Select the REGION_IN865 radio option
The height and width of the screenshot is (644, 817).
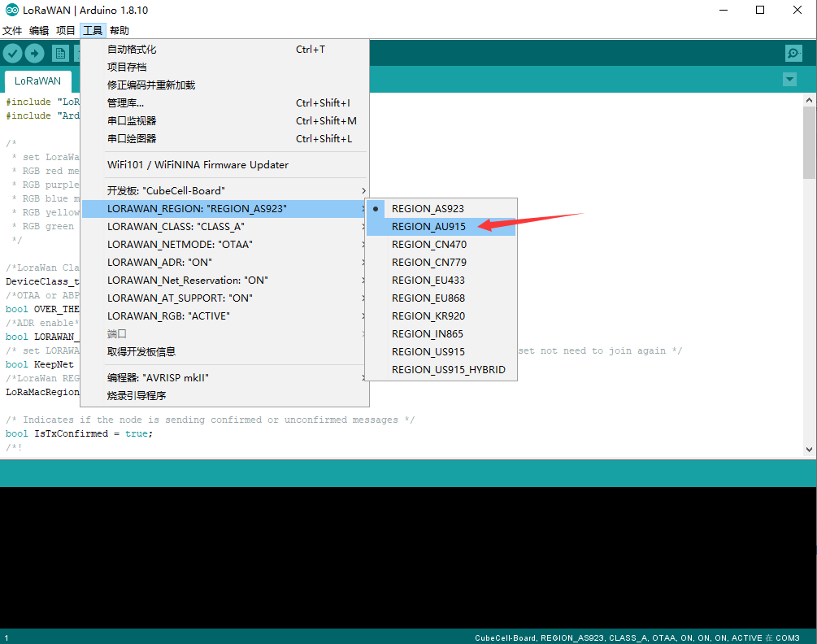click(441, 334)
